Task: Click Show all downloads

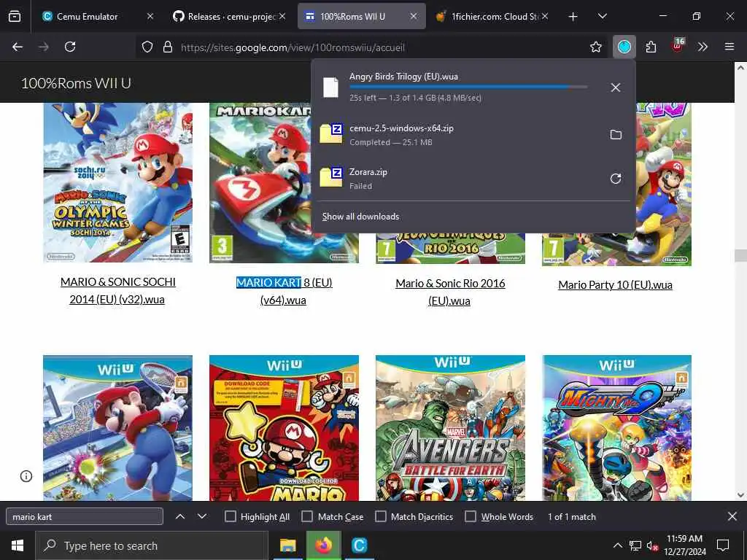Action: click(x=360, y=217)
